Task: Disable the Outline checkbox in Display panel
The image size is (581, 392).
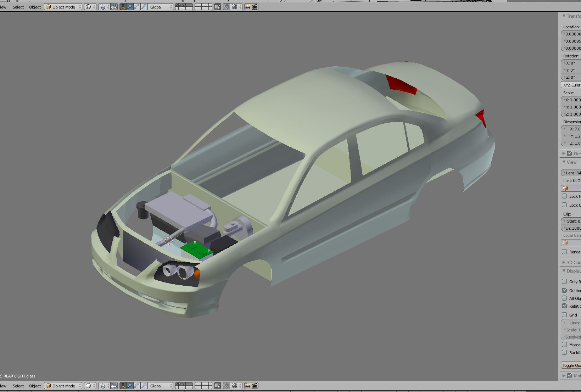Action: [x=564, y=290]
